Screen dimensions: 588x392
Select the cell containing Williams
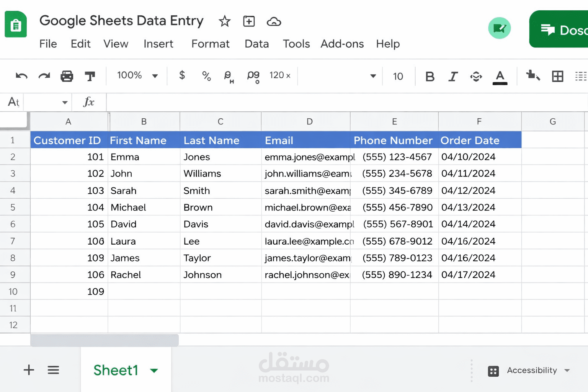tap(220, 174)
